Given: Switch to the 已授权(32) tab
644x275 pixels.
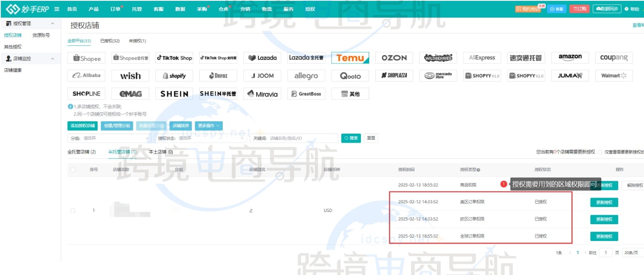Looking at the screenshot, I should (110, 41).
